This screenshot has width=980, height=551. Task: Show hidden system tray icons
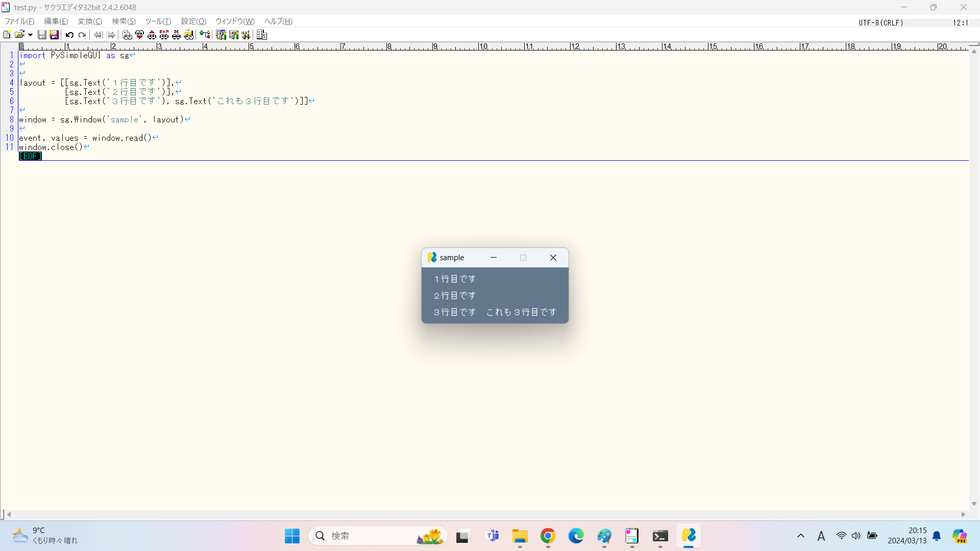pyautogui.click(x=800, y=536)
